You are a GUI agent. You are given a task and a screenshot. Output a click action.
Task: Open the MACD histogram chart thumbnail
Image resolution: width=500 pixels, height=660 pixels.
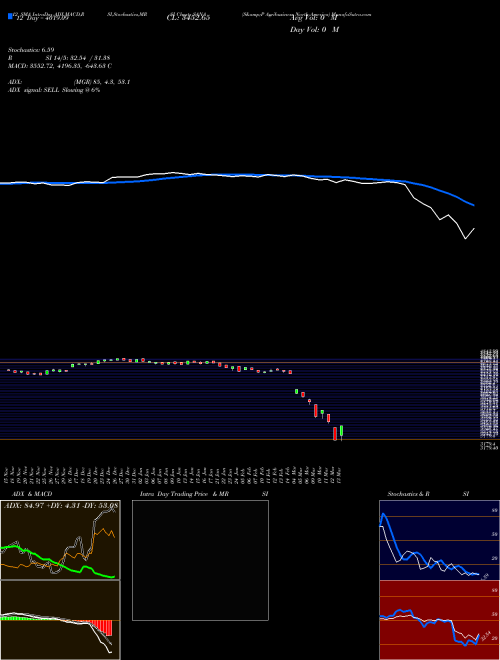pyautogui.click(x=60, y=620)
